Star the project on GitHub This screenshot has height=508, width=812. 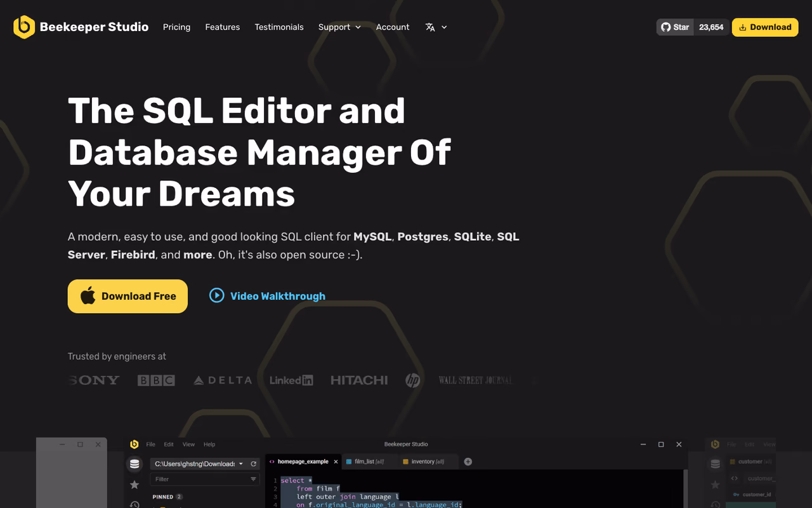675,27
